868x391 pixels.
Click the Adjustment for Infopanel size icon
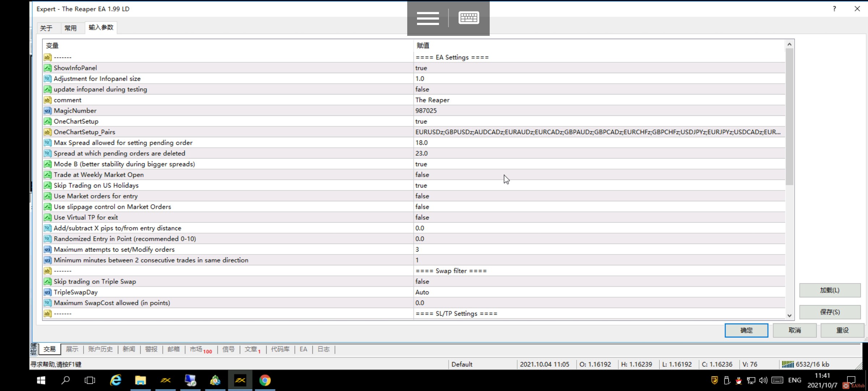click(47, 79)
